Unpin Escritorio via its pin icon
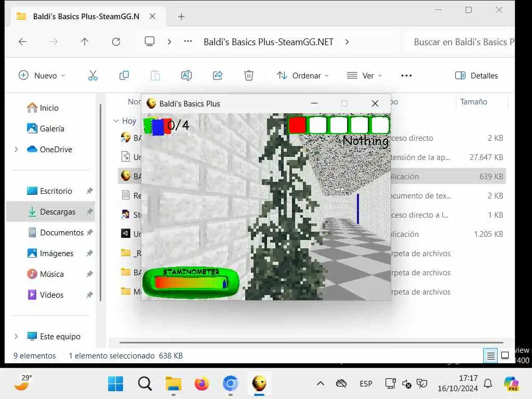This screenshot has width=532, height=399. click(89, 191)
